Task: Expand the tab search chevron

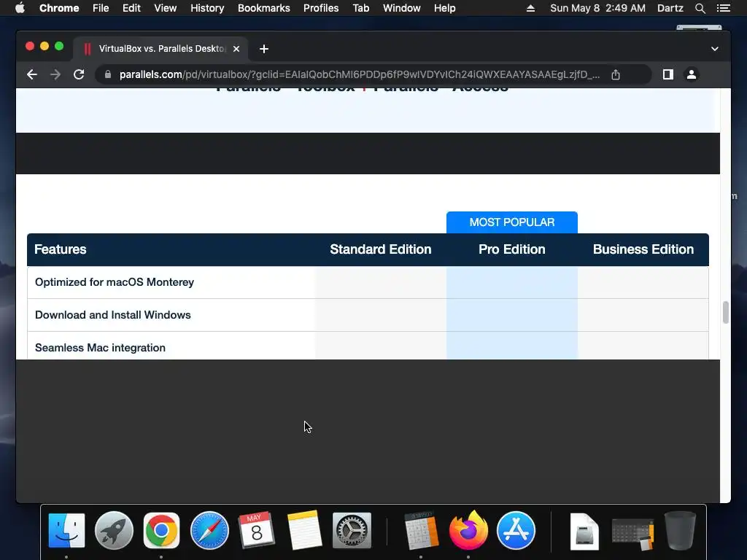Action: (715, 49)
